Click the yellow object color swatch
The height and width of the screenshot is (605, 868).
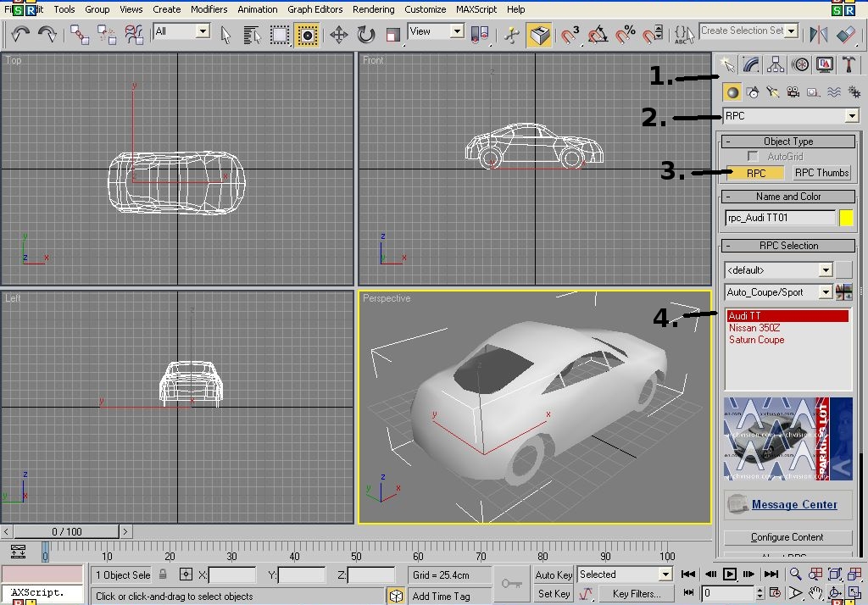click(846, 218)
